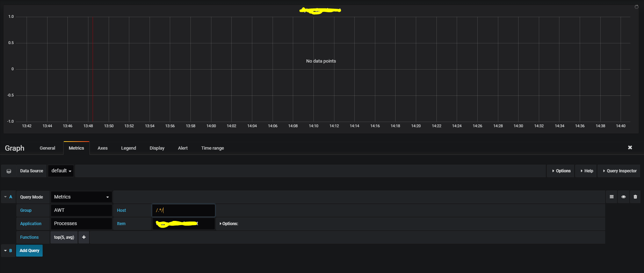Viewport: 644px width, 273px height.
Task: Edit the top(5, avg) function
Action: (x=64, y=237)
